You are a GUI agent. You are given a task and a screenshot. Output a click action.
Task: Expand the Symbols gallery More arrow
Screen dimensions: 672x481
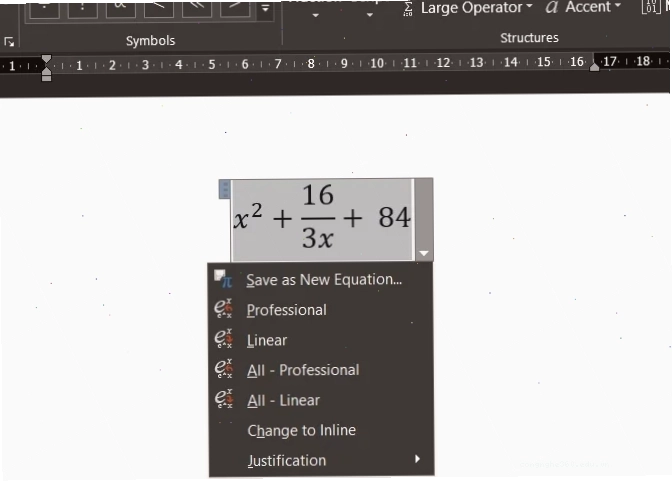[266, 9]
